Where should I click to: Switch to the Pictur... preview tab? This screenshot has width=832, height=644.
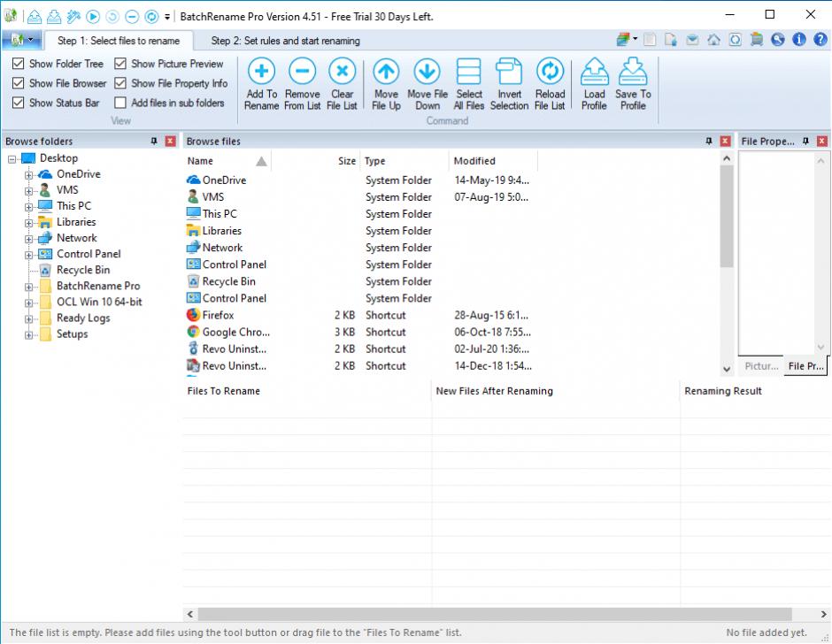click(761, 366)
